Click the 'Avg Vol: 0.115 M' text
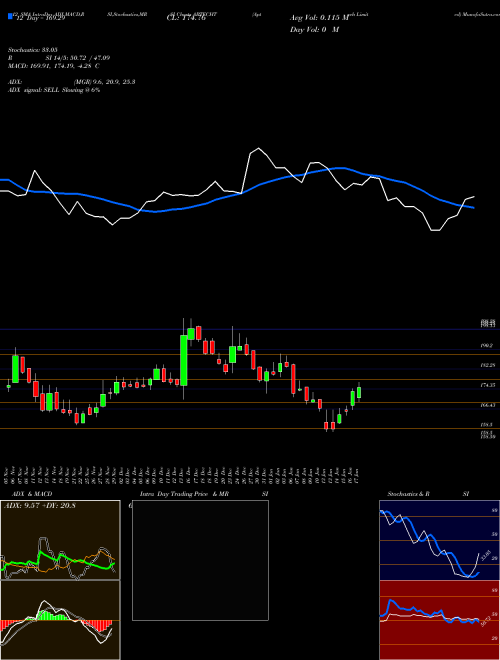Screen dimensions: 500x660 pos(320,18)
